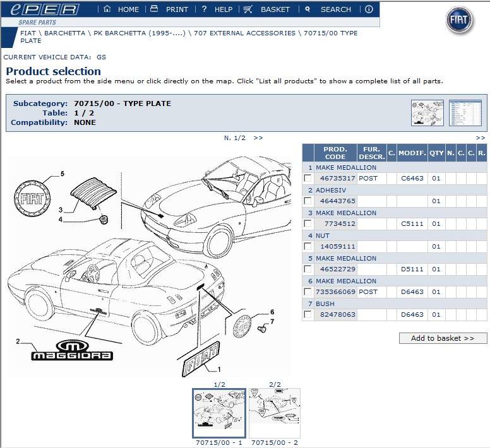Select parts list view thumbnail in header
This screenshot has height=448, width=490.
pyautogui.click(x=465, y=113)
